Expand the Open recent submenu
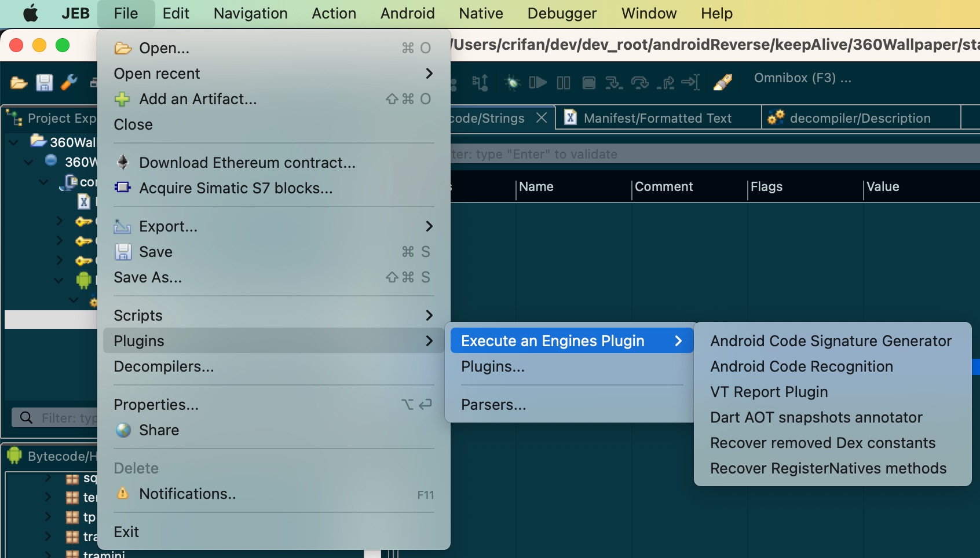980x558 pixels. [x=274, y=74]
